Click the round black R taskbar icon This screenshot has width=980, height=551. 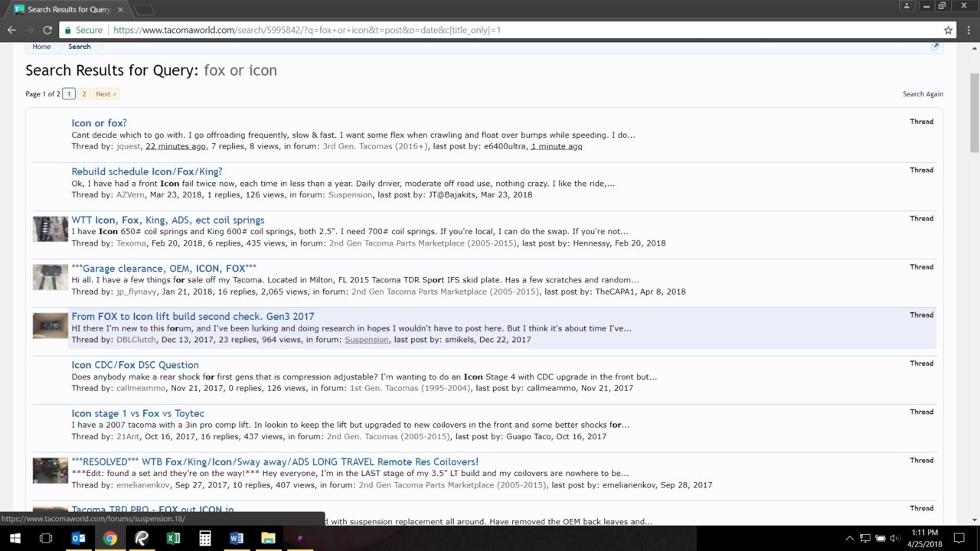point(142,538)
